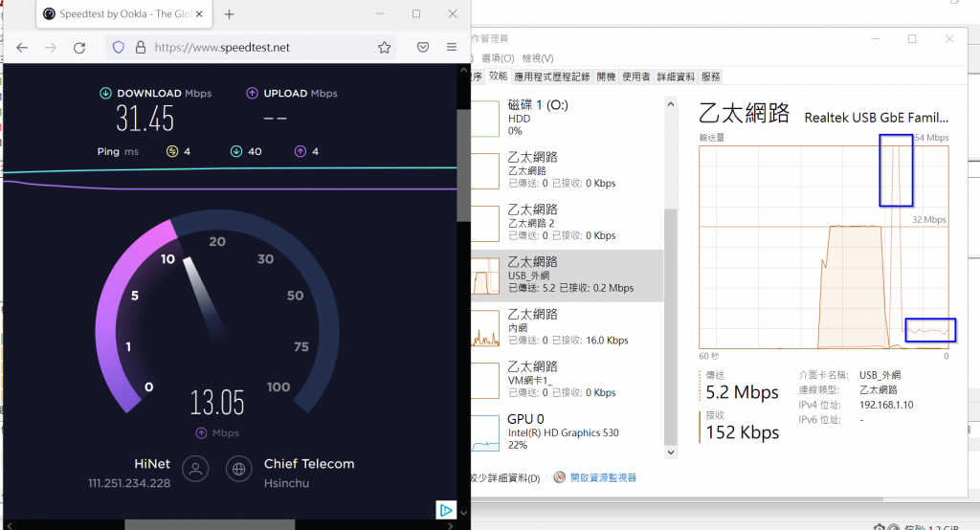Image resolution: width=980 pixels, height=530 pixels.
Task: Reload the Speedtest page
Action: pos(79,48)
